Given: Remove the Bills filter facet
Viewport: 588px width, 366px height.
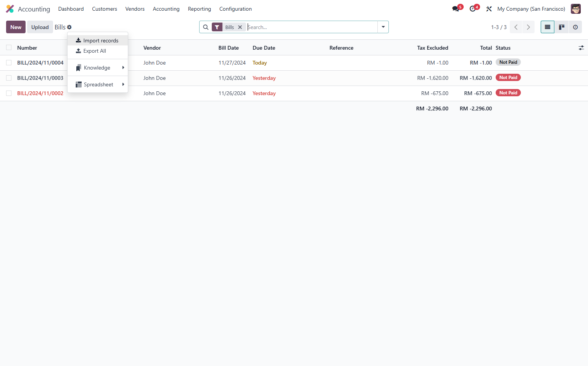Looking at the screenshot, I should 240,27.
